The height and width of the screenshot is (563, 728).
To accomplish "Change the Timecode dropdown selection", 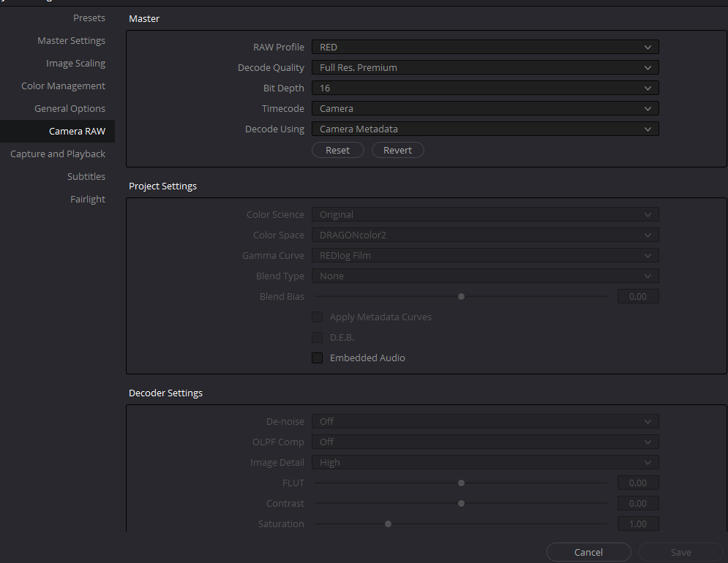I will coord(485,108).
